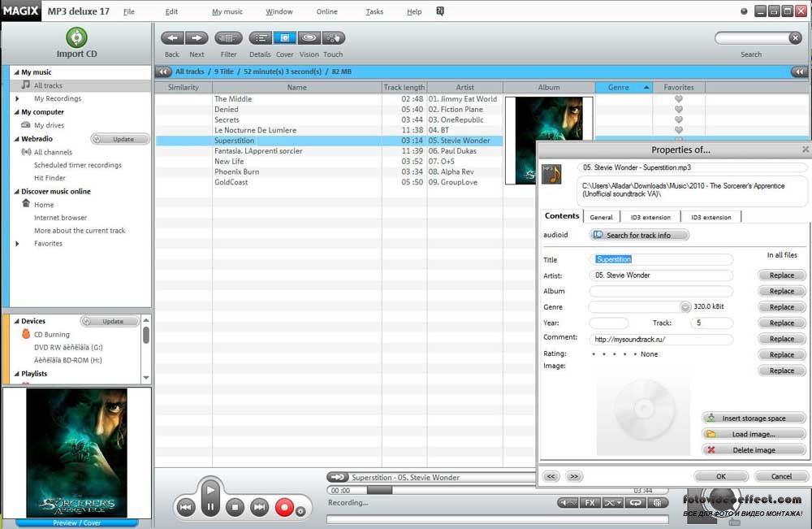The width and height of the screenshot is (812, 529).
Task: Switch to General tab in Properties
Action: click(601, 217)
